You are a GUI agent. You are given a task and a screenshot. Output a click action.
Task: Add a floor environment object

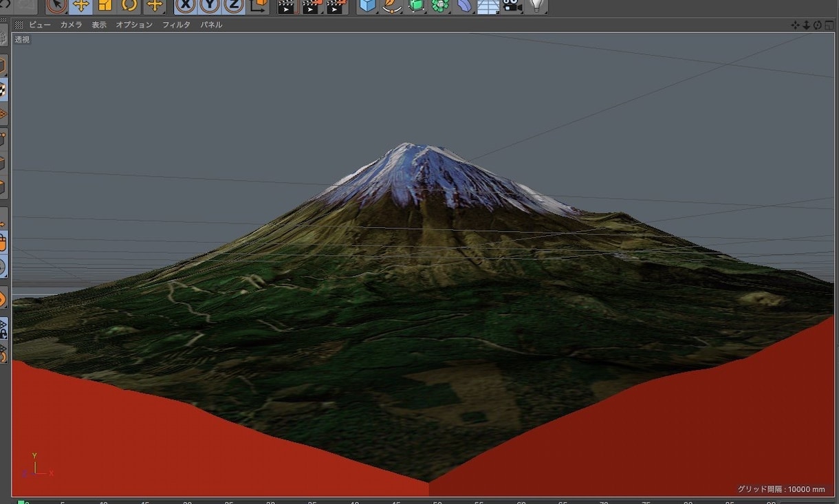click(x=488, y=6)
